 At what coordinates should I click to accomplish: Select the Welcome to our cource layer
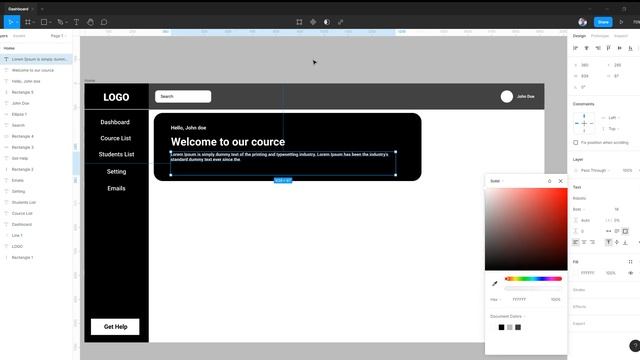[33, 70]
